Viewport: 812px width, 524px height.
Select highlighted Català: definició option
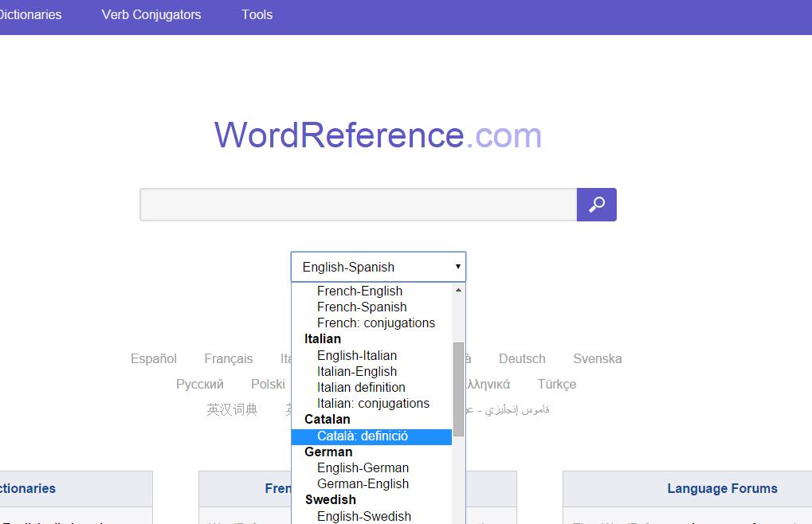[371, 436]
